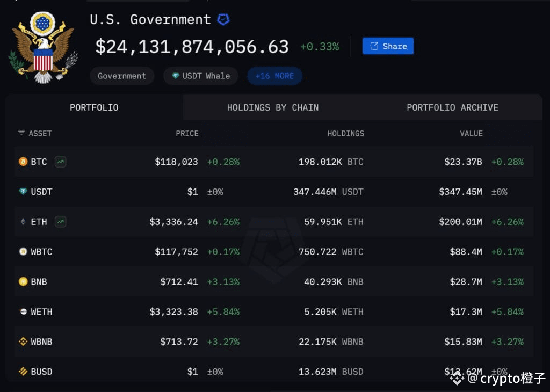Click the WETH asset name
The image size is (550, 392).
pyautogui.click(x=41, y=311)
